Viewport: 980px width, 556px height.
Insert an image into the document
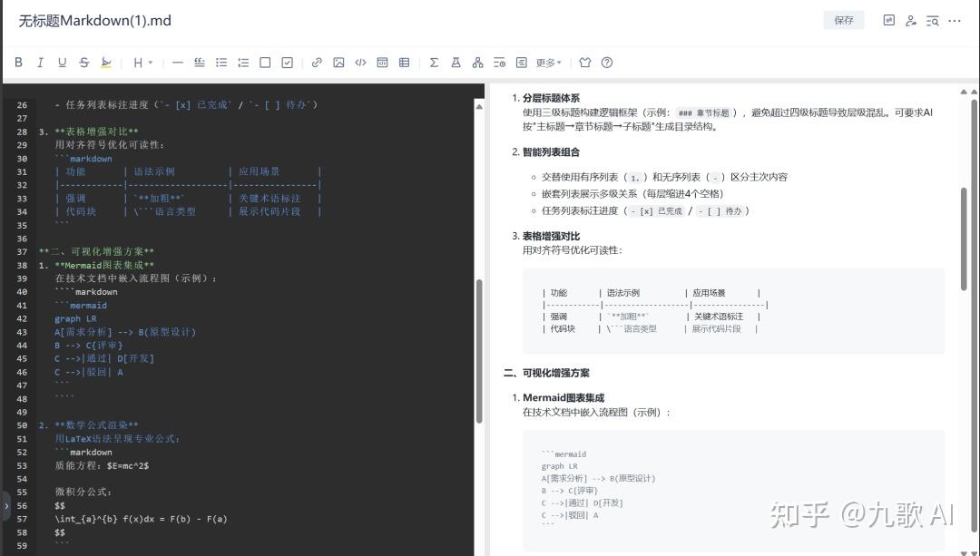tap(338, 62)
